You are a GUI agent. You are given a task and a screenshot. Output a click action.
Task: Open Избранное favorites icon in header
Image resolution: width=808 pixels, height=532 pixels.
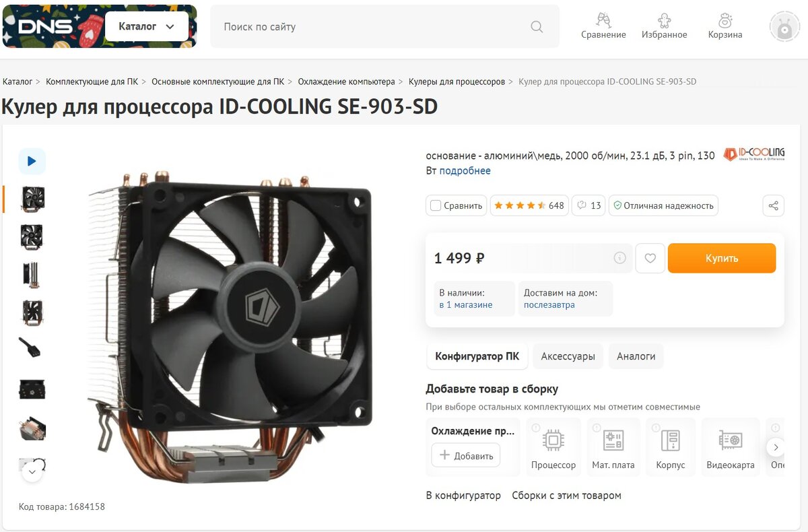pos(664,26)
